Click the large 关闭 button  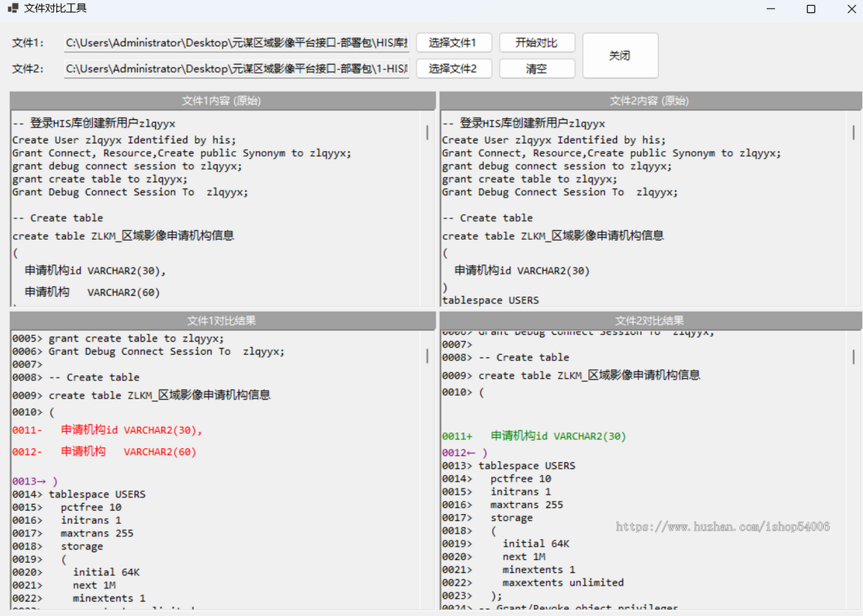(620, 55)
